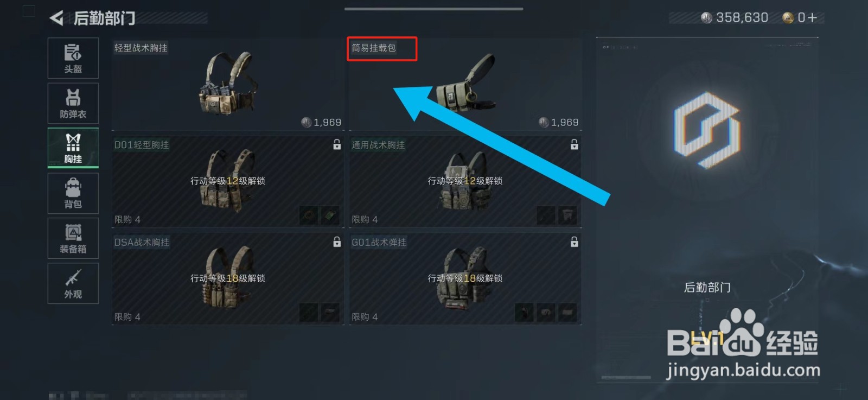The width and height of the screenshot is (868, 400).
Task: Click the 简易挂载包 item name
Action: 374,48
